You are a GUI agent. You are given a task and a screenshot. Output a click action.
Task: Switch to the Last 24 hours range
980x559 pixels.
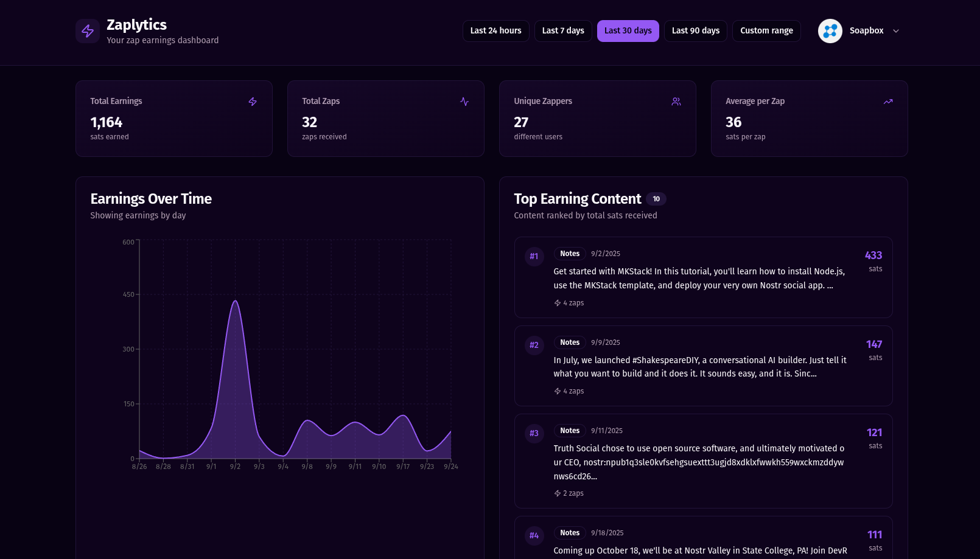point(495,30)
